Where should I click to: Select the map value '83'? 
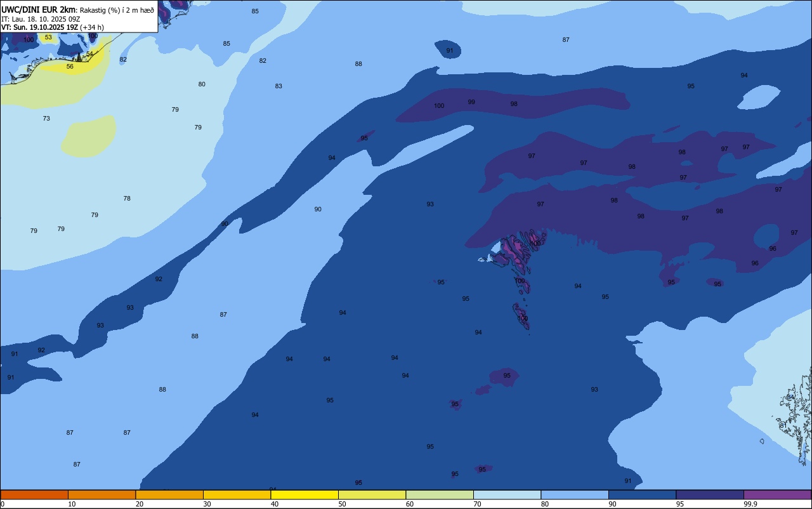(x=278, y=86)
